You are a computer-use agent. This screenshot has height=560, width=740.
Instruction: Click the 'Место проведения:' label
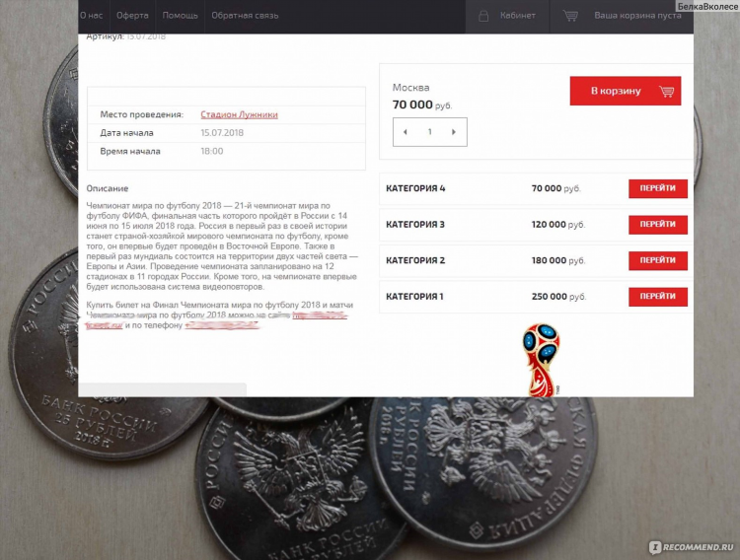141,114
